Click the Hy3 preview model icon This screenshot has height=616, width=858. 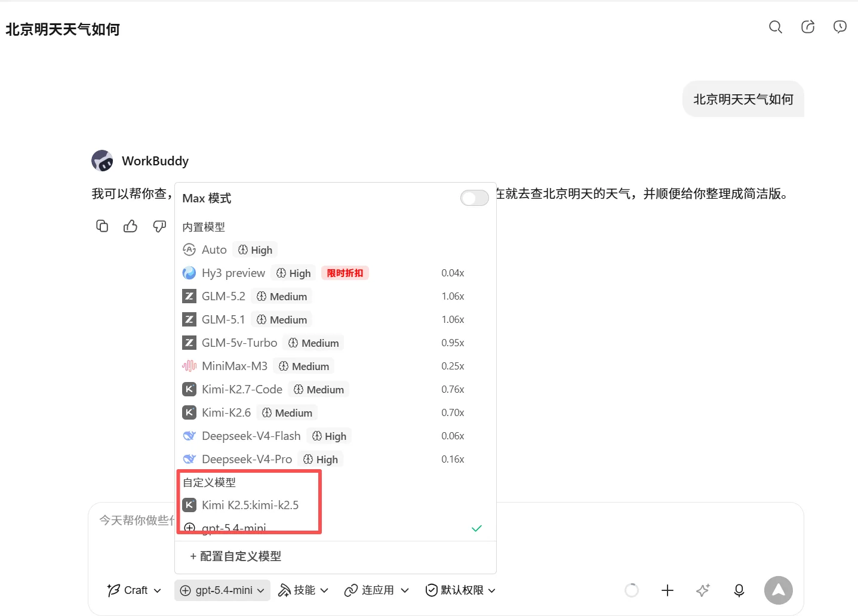189,273
